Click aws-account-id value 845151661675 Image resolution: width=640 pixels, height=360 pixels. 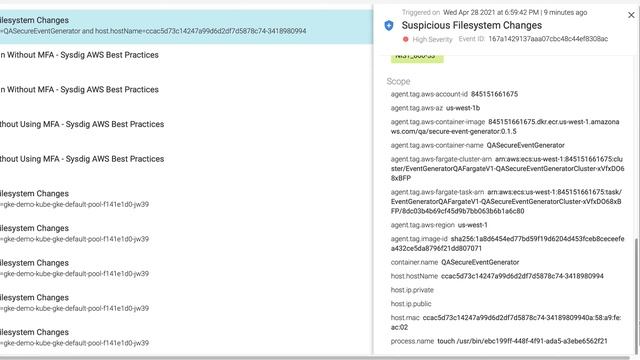[494, 94]
